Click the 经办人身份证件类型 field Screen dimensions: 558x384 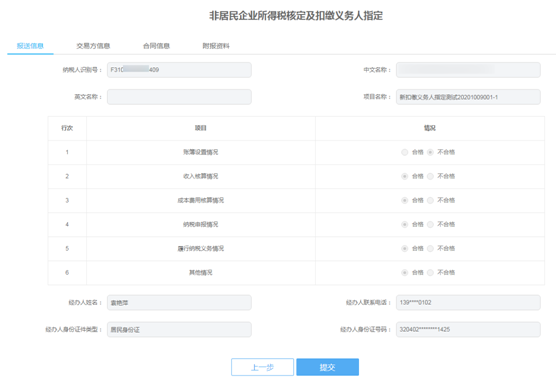pyautogui.click(x=179, y=330)
